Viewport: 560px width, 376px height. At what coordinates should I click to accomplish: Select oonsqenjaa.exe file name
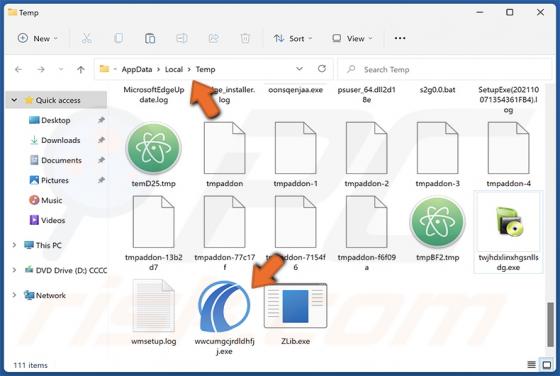click(295, 90)
